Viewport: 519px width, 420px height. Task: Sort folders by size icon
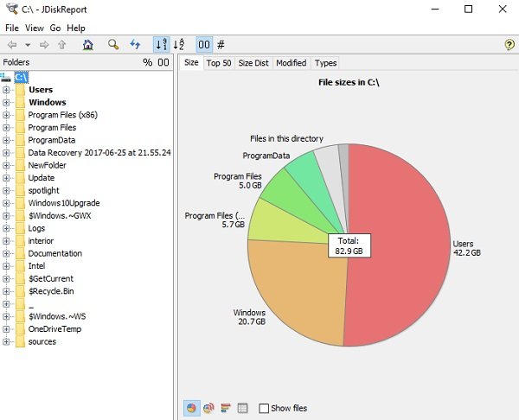pyautogui.click(x=162, y=44)
